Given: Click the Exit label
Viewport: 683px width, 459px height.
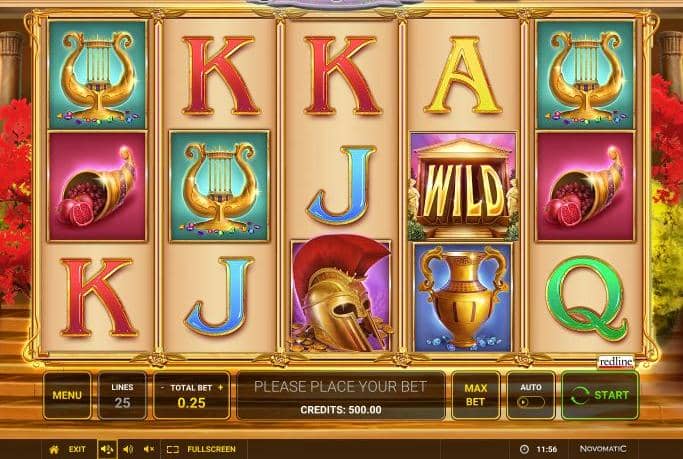Looking at the screenshot, I should click(x=77, y=449).
